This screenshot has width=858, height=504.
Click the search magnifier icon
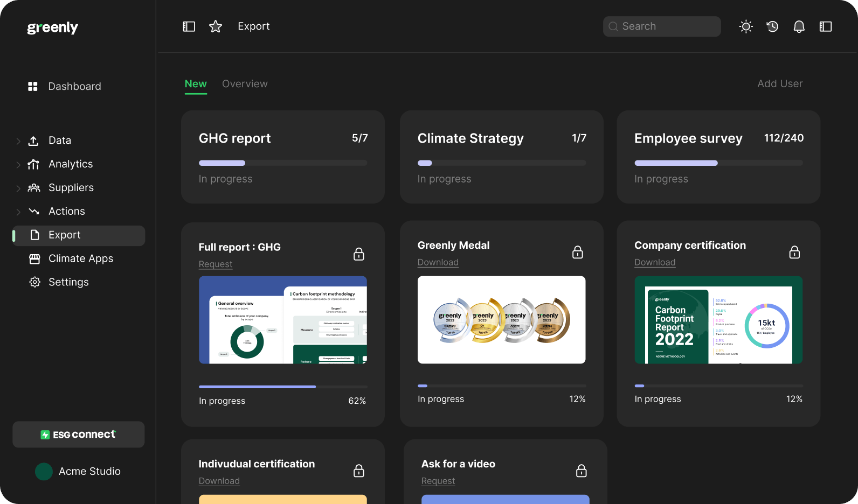point(613,26)
